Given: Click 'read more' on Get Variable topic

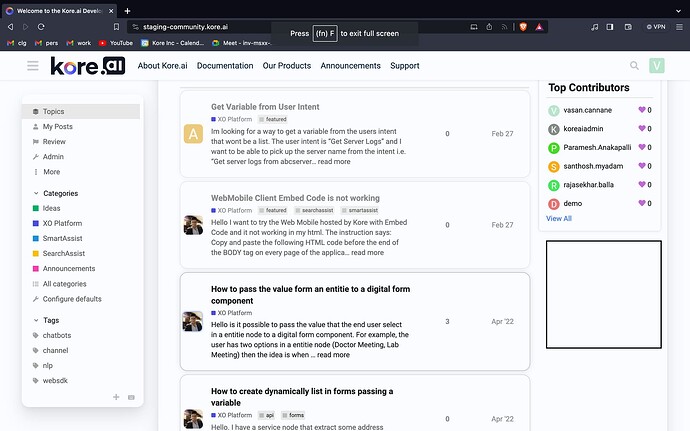Looking at the screenshot, I should click(334, 162).
